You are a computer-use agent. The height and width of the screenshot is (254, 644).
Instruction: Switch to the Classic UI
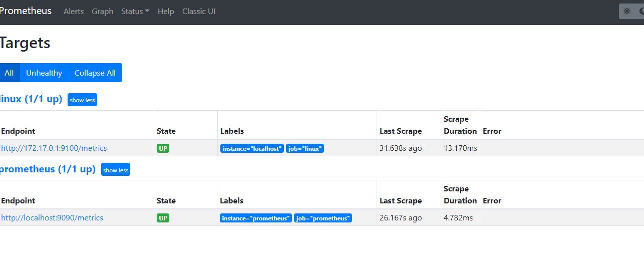coord(199,11)
